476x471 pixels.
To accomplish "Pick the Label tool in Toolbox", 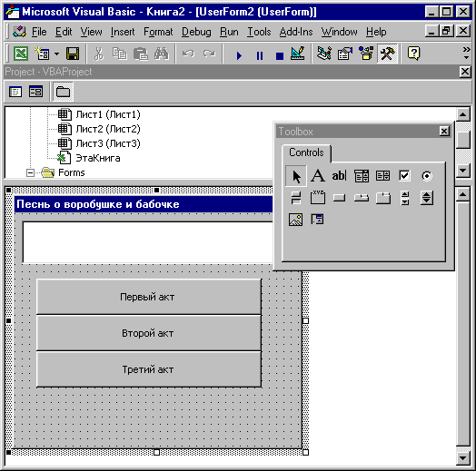I will click(x=318, y=176).
